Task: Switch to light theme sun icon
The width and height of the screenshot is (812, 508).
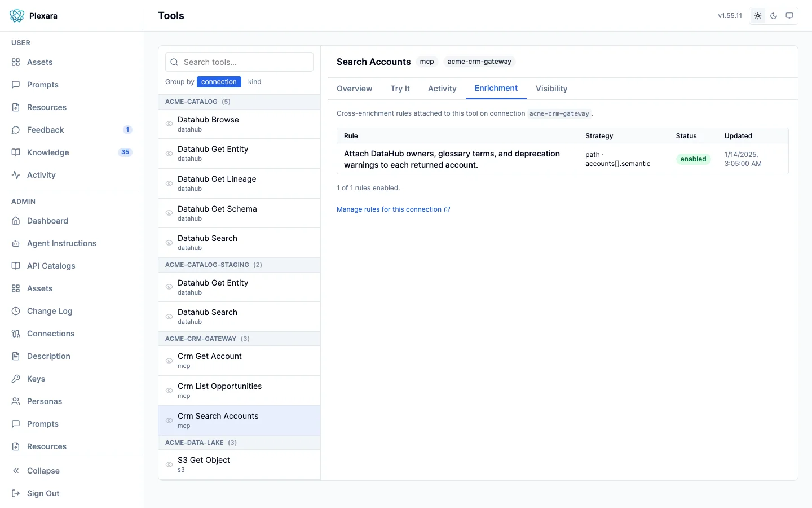Action: click(758, 16)
